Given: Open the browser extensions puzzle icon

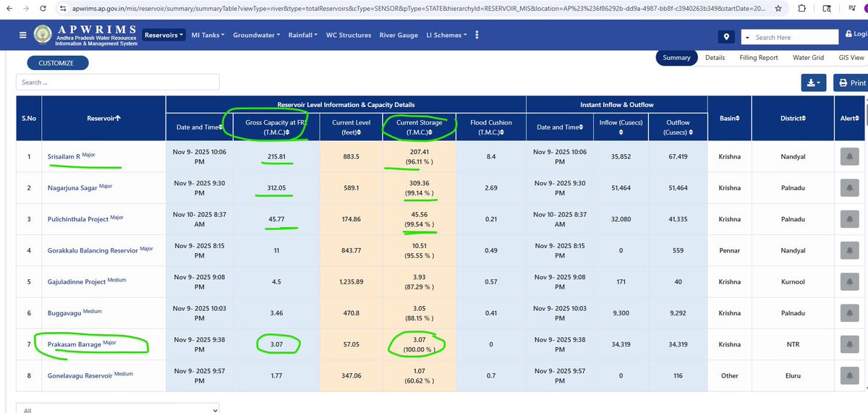Looking at the screenshot, I should point(803,9).
